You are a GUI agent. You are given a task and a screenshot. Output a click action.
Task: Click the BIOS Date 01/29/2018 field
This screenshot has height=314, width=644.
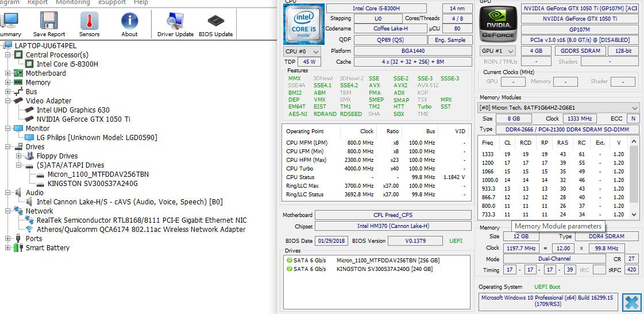click(332, 241)
